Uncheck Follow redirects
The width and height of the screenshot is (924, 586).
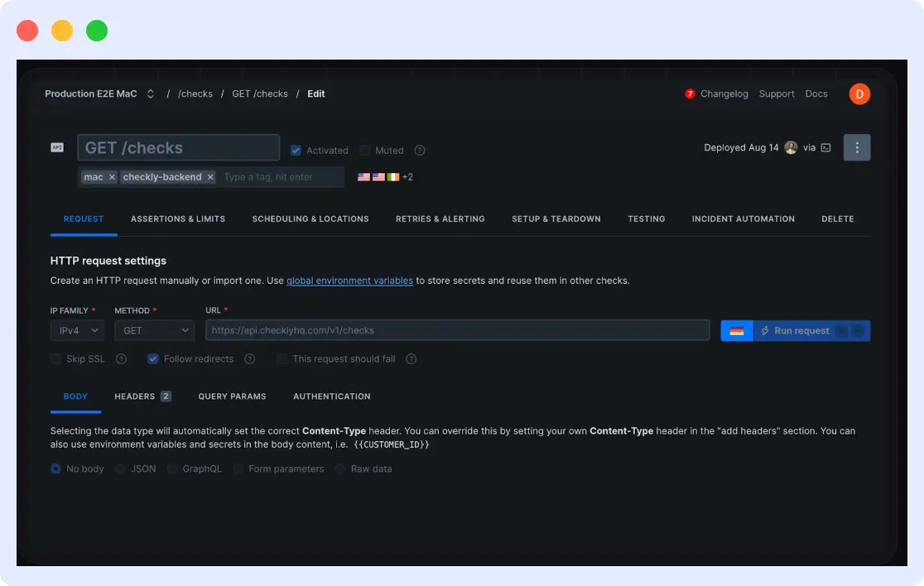point(153,358)
